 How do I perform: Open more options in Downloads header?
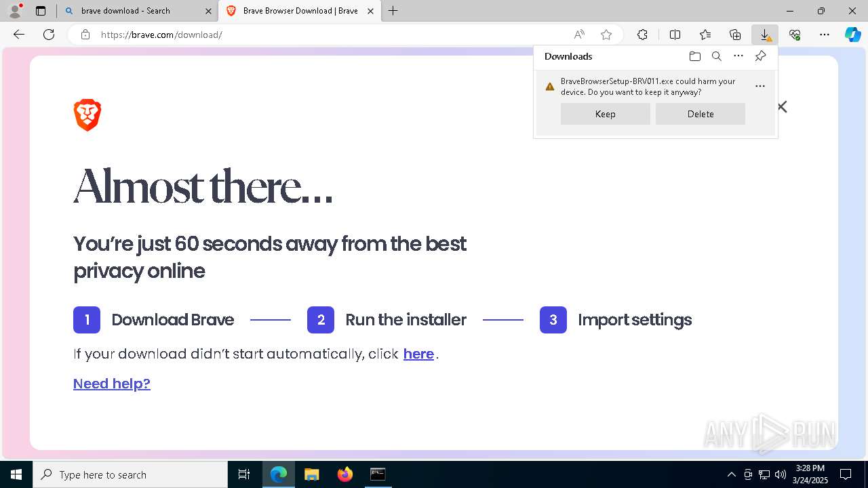pyautogui.click(x=738, y=56)
